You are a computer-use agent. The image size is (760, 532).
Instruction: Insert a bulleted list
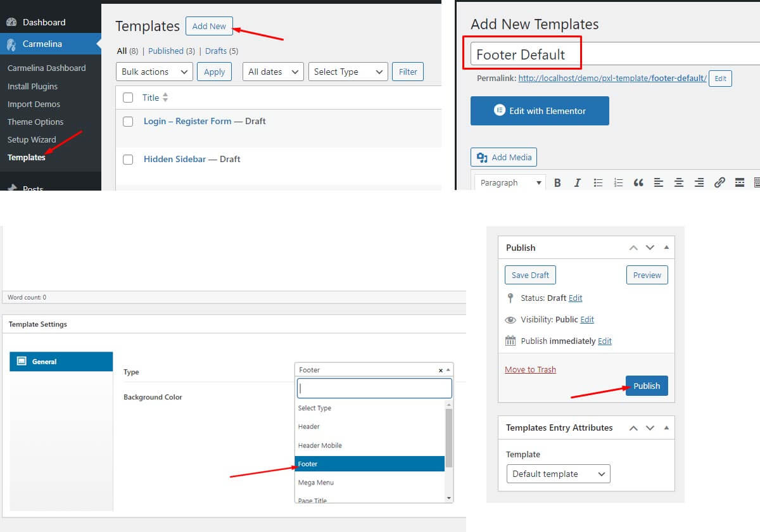(598, 183)
